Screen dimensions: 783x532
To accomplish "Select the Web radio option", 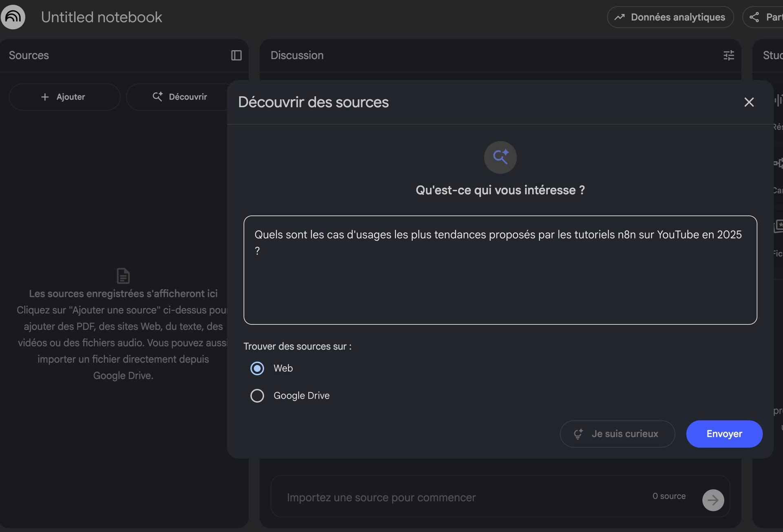I will point(257,369).
